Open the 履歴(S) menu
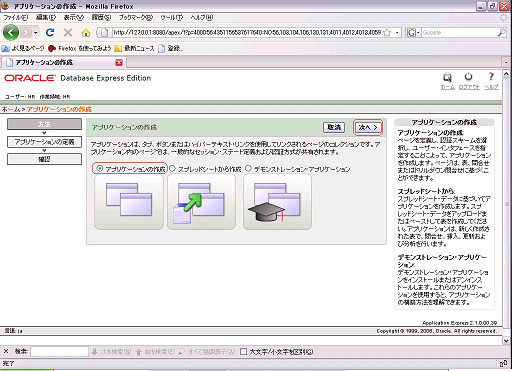 (101, 17)
